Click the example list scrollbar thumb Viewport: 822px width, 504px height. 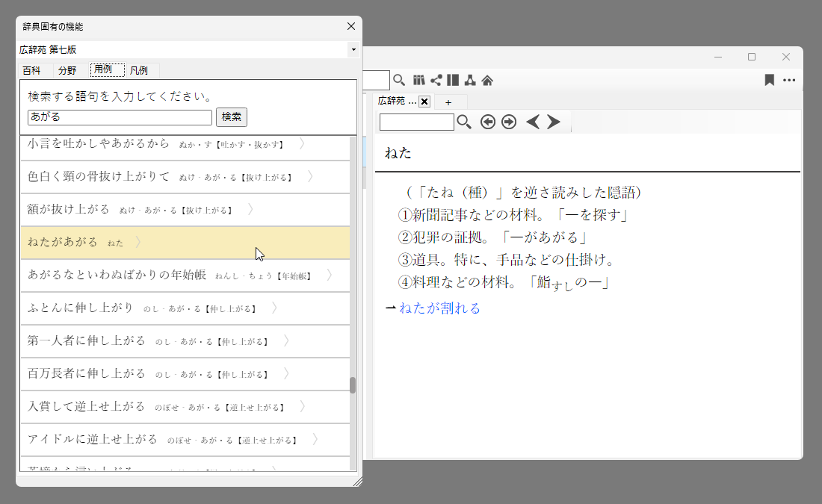pos(353,385)
